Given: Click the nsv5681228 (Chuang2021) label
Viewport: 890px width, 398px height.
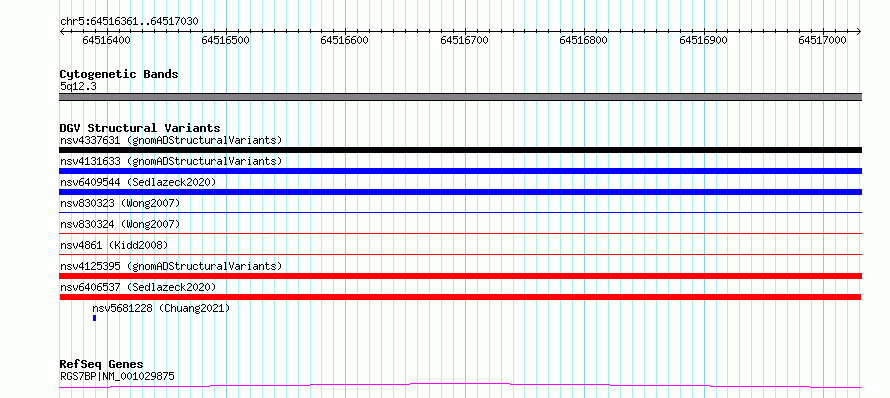Looking at the screenshot, I should pos(161,308).
